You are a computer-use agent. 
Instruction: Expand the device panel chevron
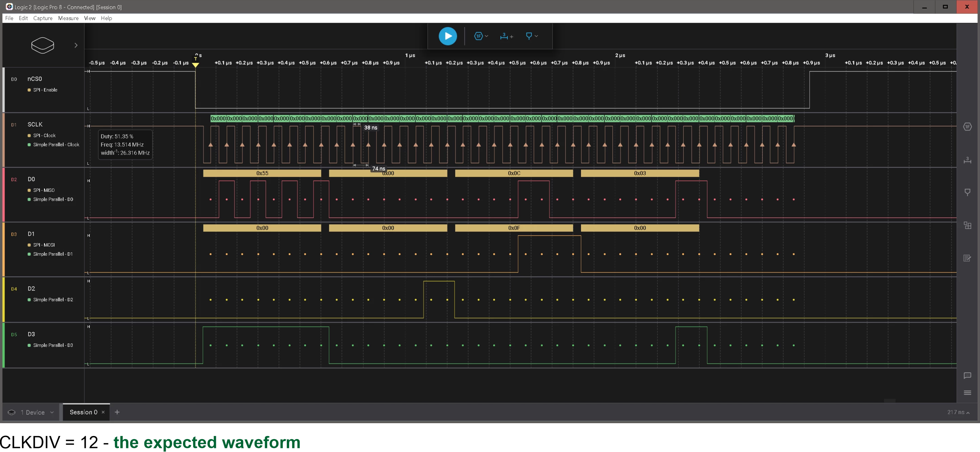click(x=76, y=45)
